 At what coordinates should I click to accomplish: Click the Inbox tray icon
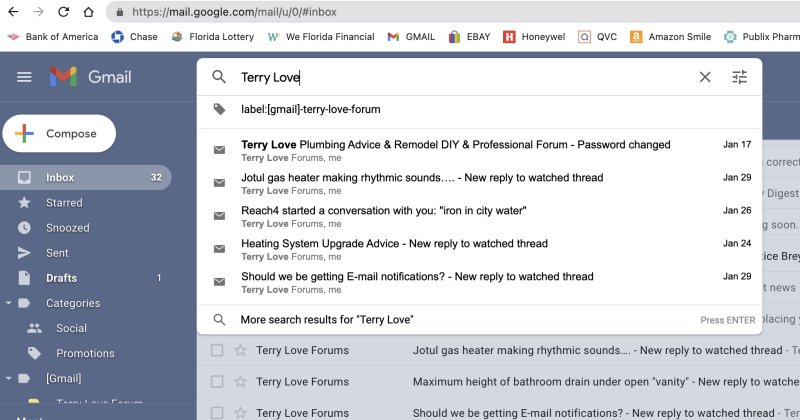tap(24, 178)
